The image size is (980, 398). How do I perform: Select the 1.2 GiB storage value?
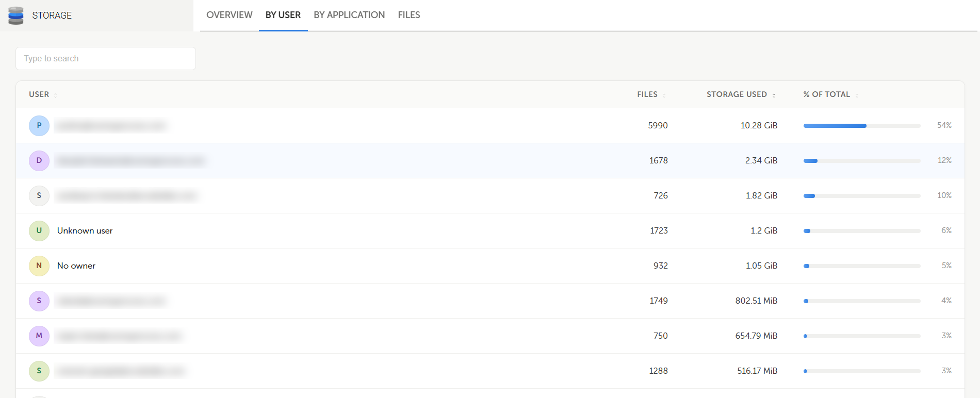(x=764, y=231)
